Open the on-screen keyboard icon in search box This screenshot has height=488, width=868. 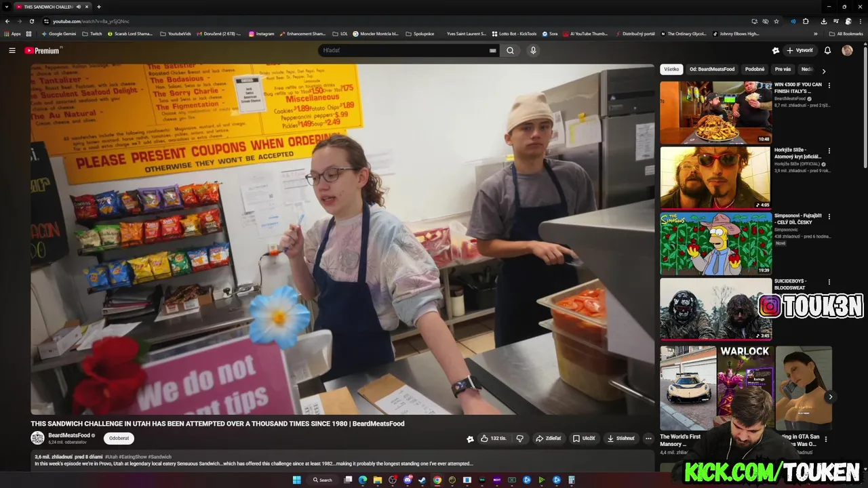[x=492, y=50]
